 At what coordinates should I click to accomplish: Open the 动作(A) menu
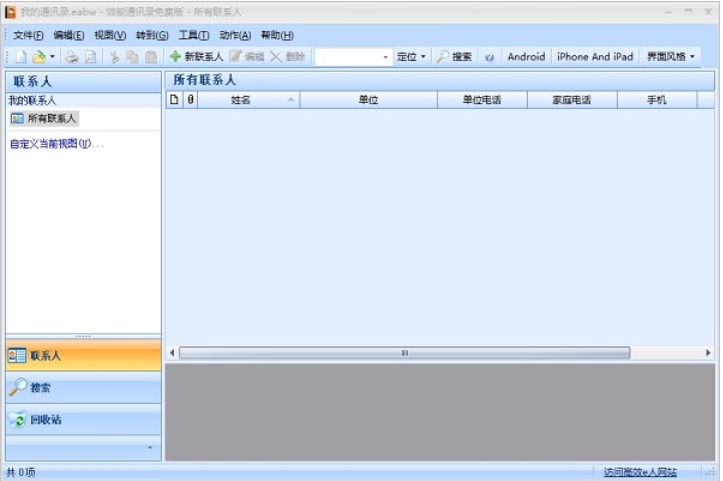pos(235,35)
